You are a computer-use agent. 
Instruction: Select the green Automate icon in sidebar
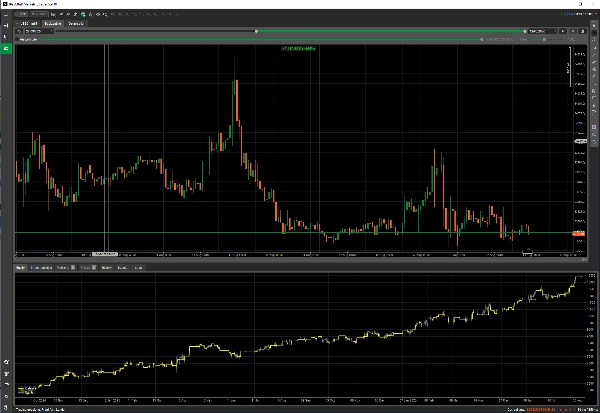6,48
